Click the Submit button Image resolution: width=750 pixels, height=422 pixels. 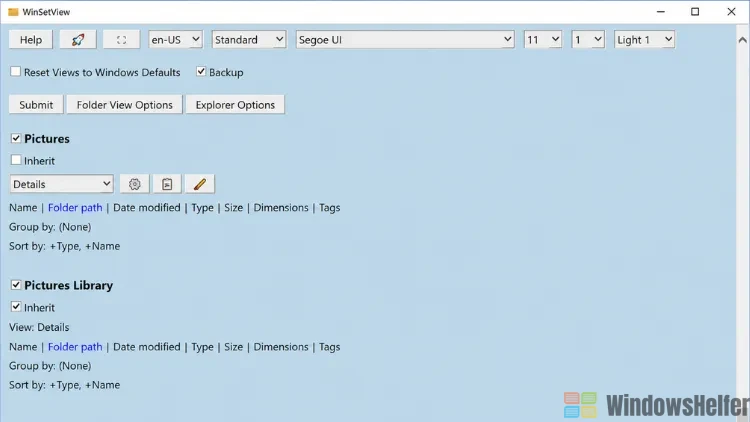36,105
